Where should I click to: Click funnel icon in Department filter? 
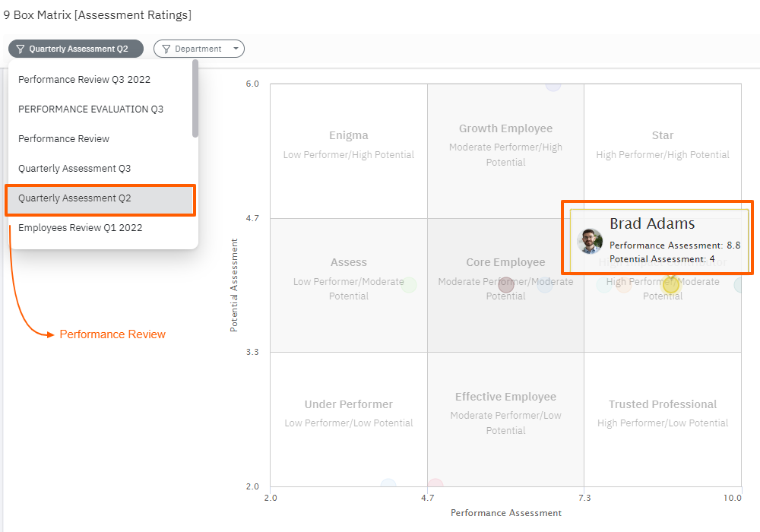pos(166,49)
